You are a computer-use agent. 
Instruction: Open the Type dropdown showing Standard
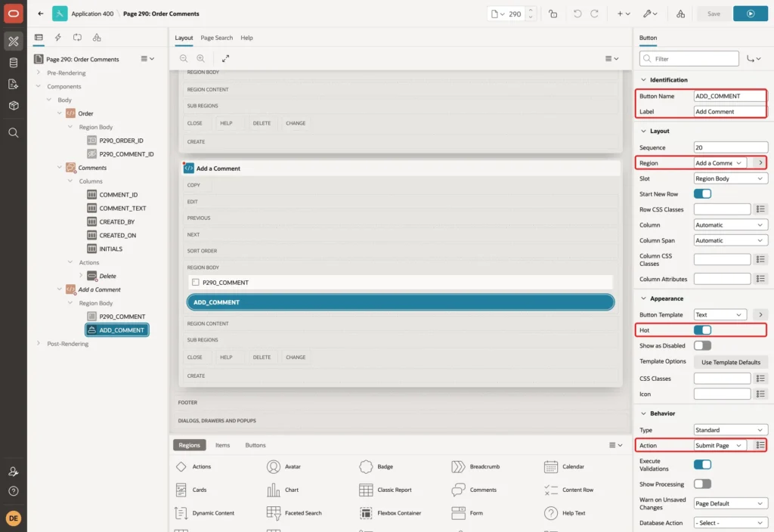(731, 430)
